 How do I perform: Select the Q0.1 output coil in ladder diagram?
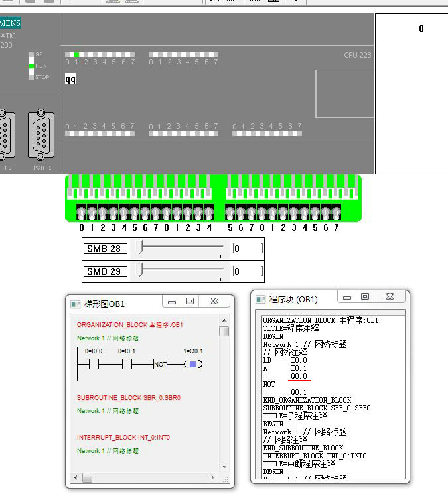tap(192, 364)
